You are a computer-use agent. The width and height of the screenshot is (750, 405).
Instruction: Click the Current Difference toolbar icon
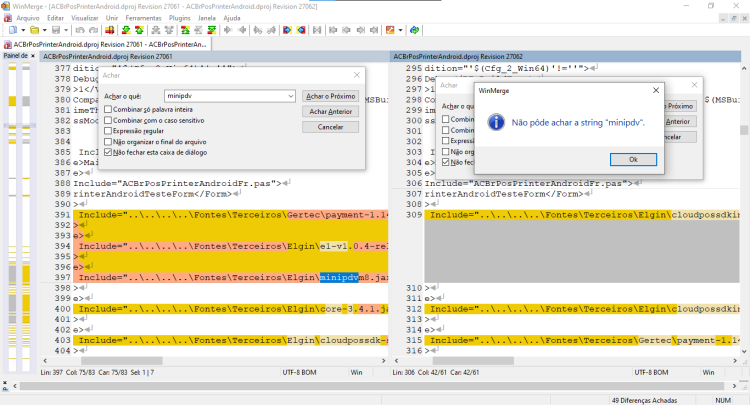pos(198,30)
